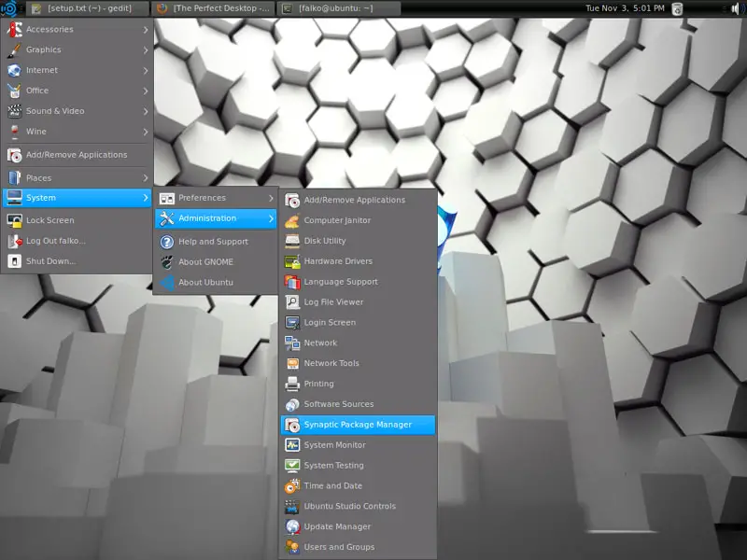Expand the Office submenu arrow

pyautogui.click(x=146, y=91)
